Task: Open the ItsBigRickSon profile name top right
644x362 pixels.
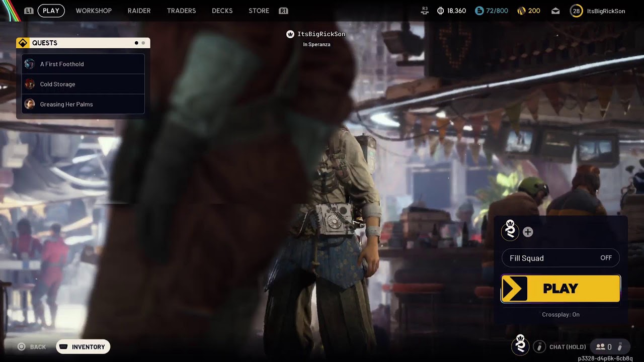Action: click(x=606, y=11)
